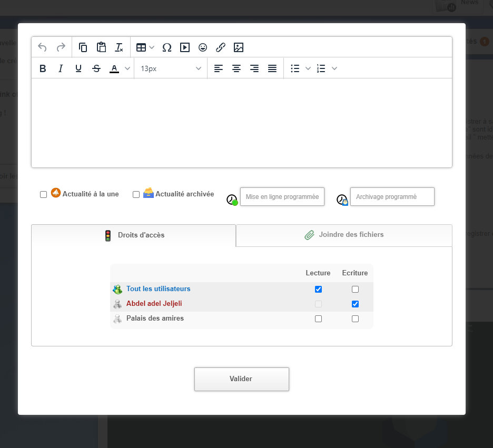Clear formatting with the Tx icon

click(x=119, y=47)
